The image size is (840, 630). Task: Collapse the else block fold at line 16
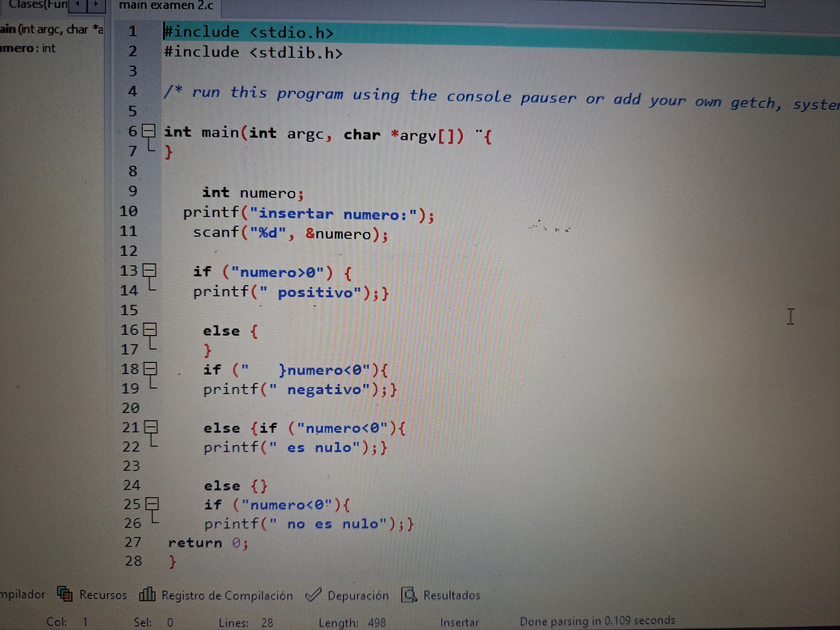[150, 330]
